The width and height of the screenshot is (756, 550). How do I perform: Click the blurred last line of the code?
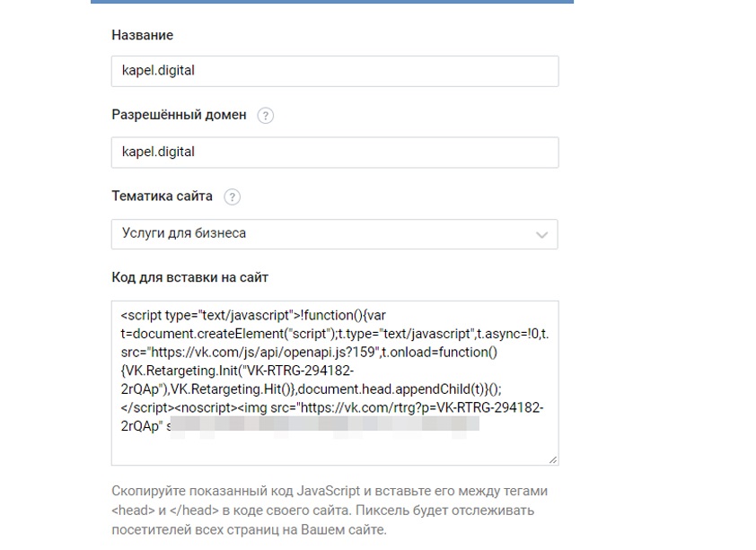(x=323, y=425)
